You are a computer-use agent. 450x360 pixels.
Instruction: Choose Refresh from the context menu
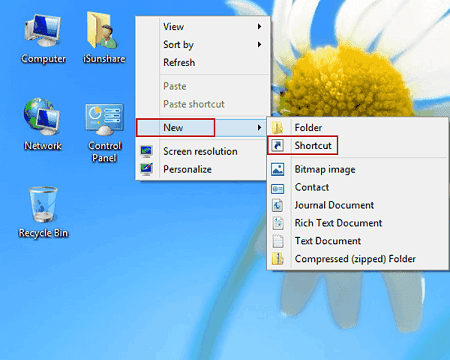click(202, 62)
